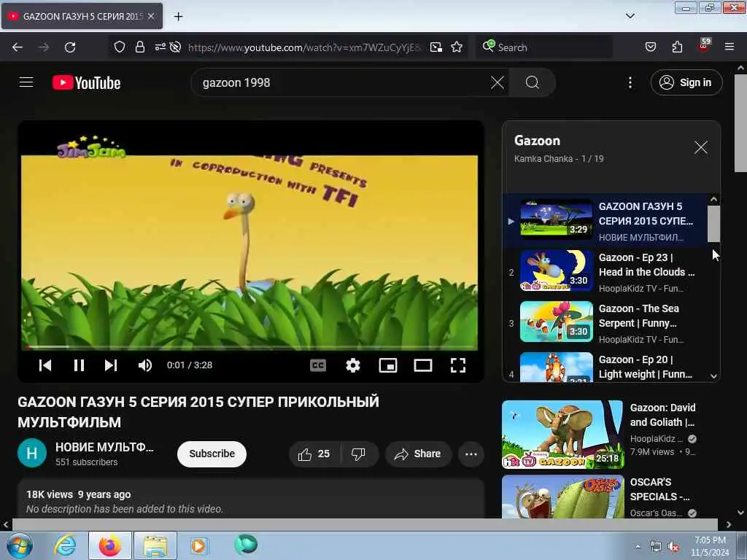
Task: Open the HooplaKidz channel name link
Action: (x=656, y=439)
